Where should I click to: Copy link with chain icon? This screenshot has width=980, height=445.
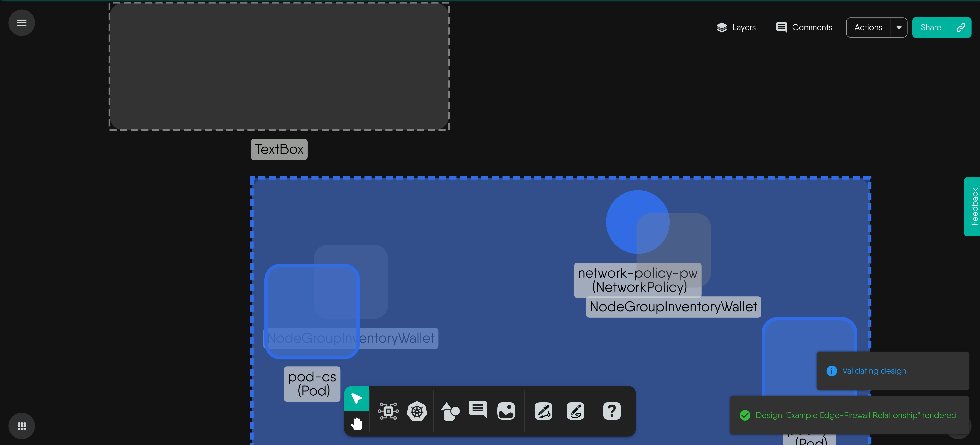[x=961, y=27]
